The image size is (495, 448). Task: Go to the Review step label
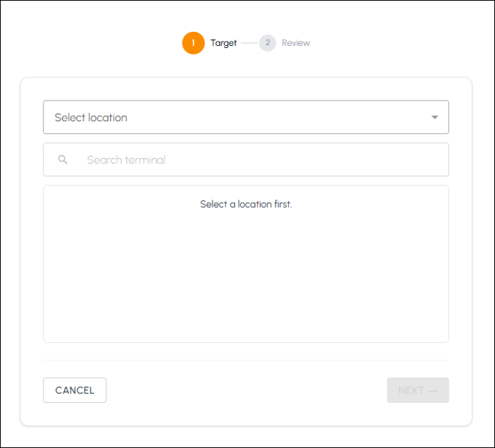(x=296, y=43)
